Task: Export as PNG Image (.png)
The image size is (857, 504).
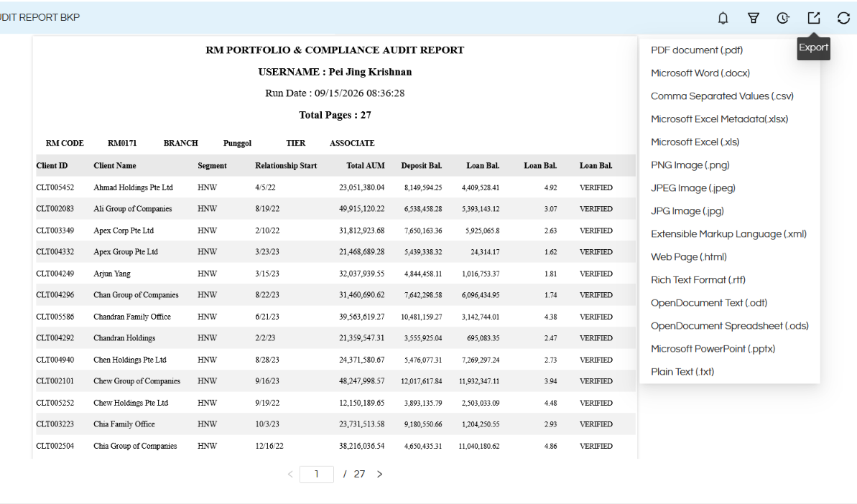Action: [690, 165]
